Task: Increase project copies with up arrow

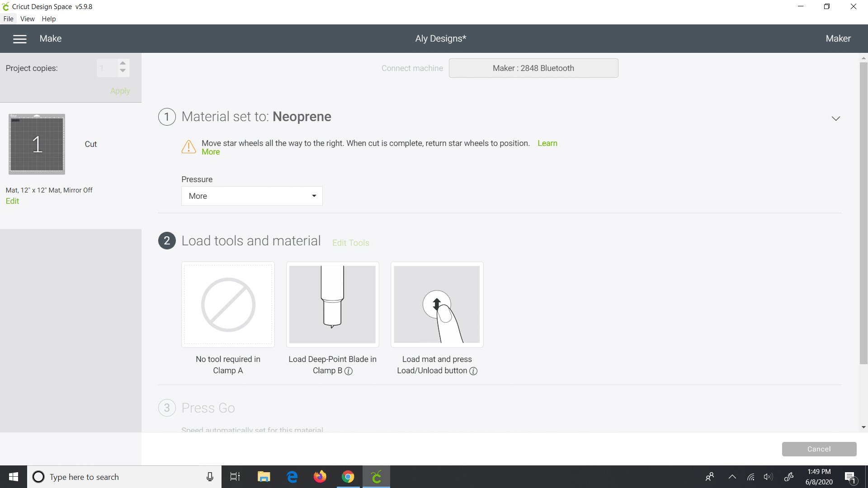Action: 123,63
